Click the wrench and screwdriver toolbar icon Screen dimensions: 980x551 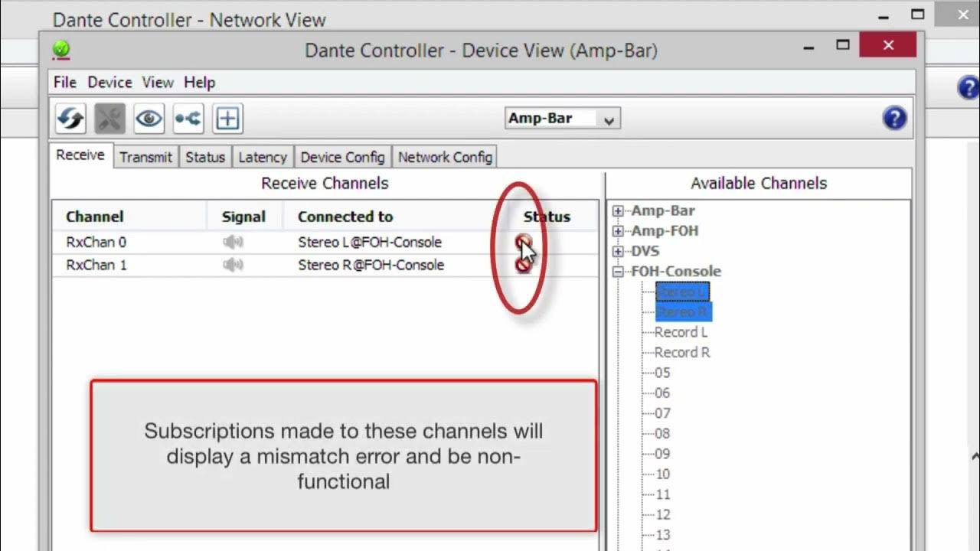pyautogui.click(x=109, y=119)
